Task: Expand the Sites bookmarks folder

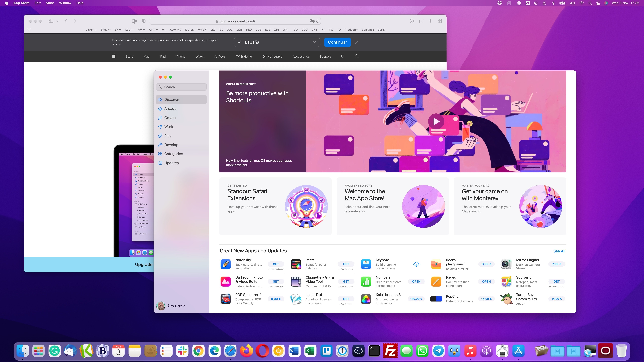Action: pos(105,30)
